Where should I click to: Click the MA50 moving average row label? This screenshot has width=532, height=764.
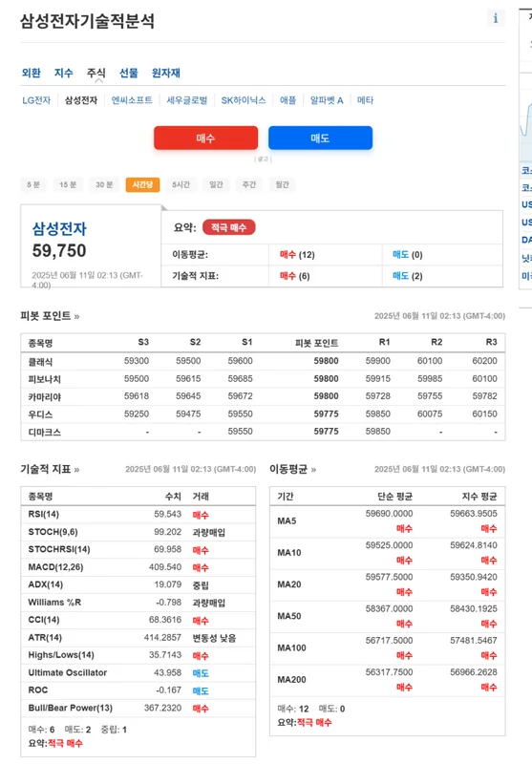(289, 616)
